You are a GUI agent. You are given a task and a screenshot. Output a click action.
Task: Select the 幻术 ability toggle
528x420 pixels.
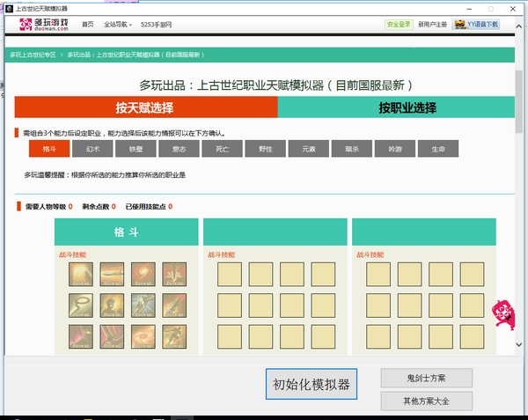click(x=92, y=150)
